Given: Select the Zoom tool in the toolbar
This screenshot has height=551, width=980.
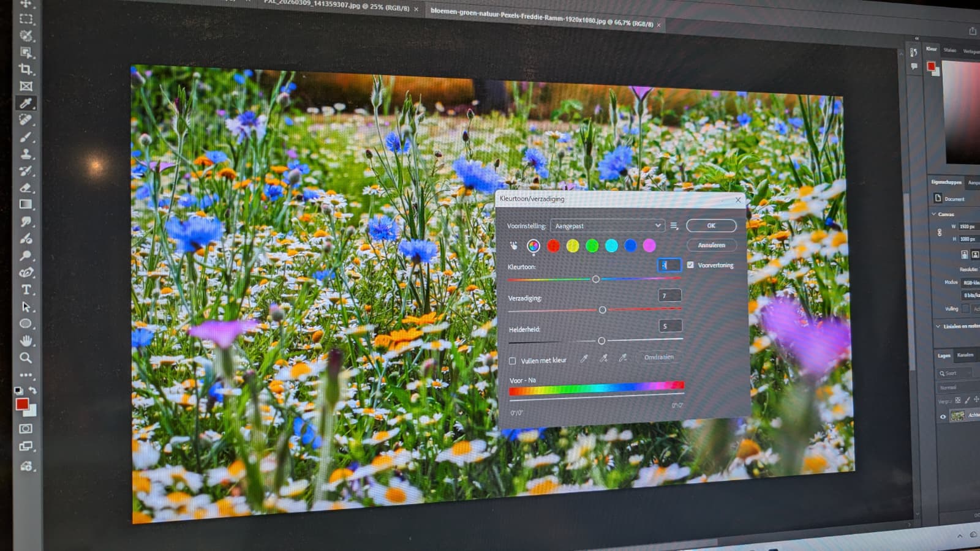Looking at the screenshot, I should pyautogui.click(x=26, y=356).
